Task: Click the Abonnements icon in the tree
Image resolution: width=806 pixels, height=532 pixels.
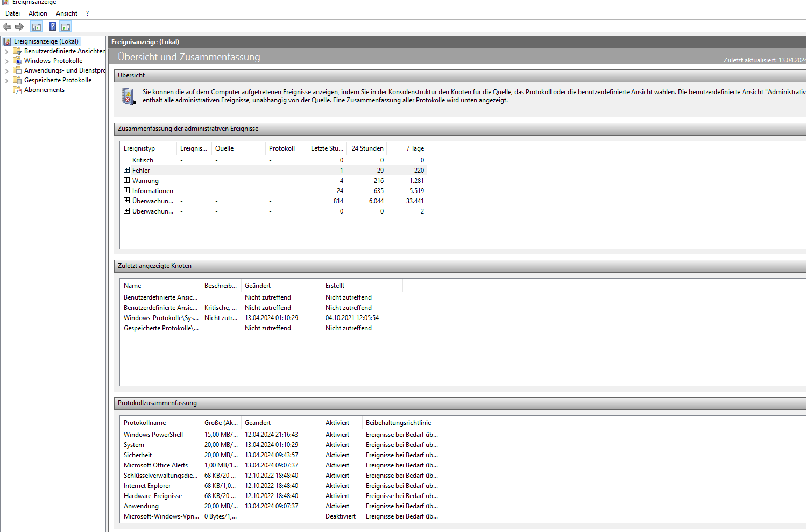Action: click(x=17, y=90)
